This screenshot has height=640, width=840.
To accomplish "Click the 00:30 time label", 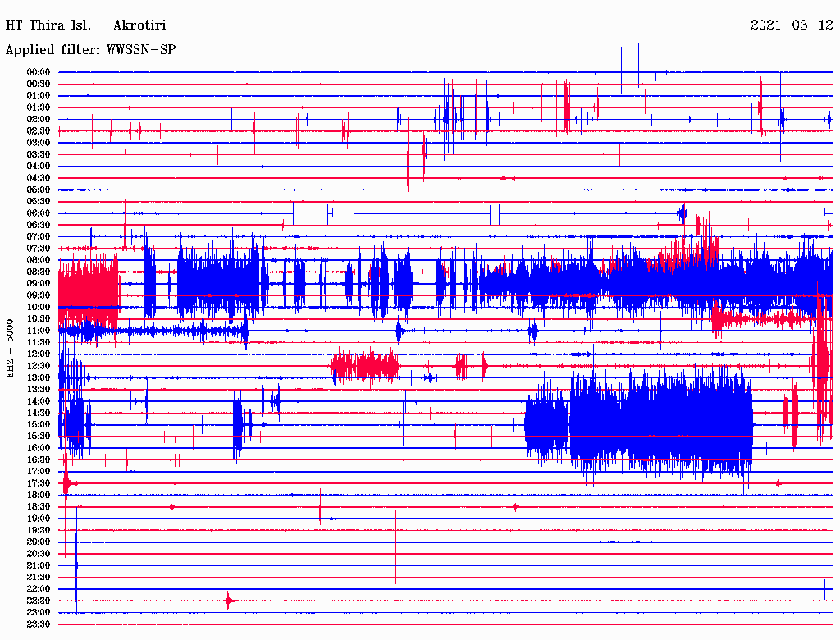I will (x=39, y=84).
